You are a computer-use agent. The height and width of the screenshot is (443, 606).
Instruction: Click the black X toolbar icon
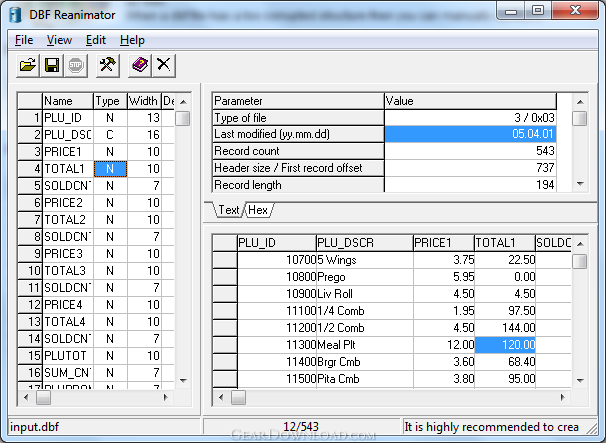point(163,65)
